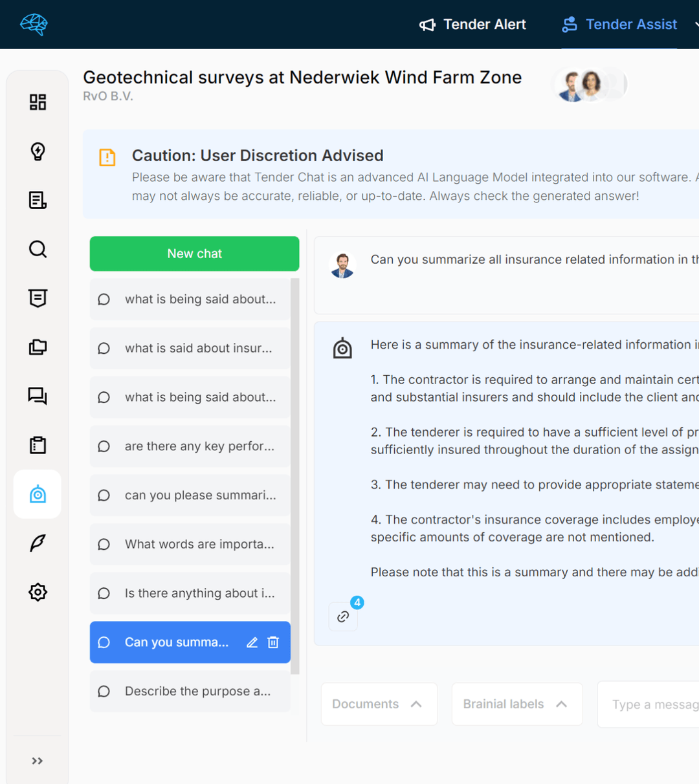Screen dimensions: 699x784
Task: Click the chat list scrollbar
Action: point(295,476)
